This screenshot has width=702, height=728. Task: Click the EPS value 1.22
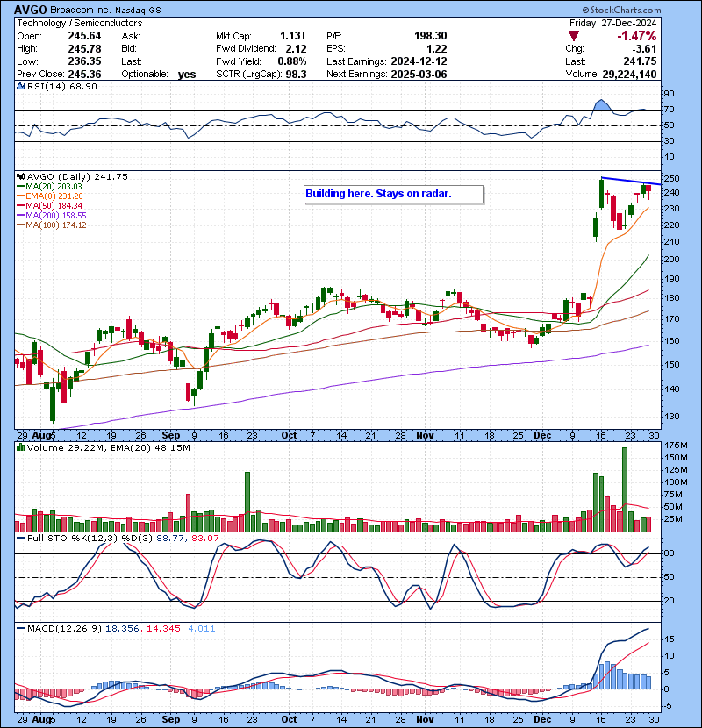pyautogui.click(x=437, y=49)
